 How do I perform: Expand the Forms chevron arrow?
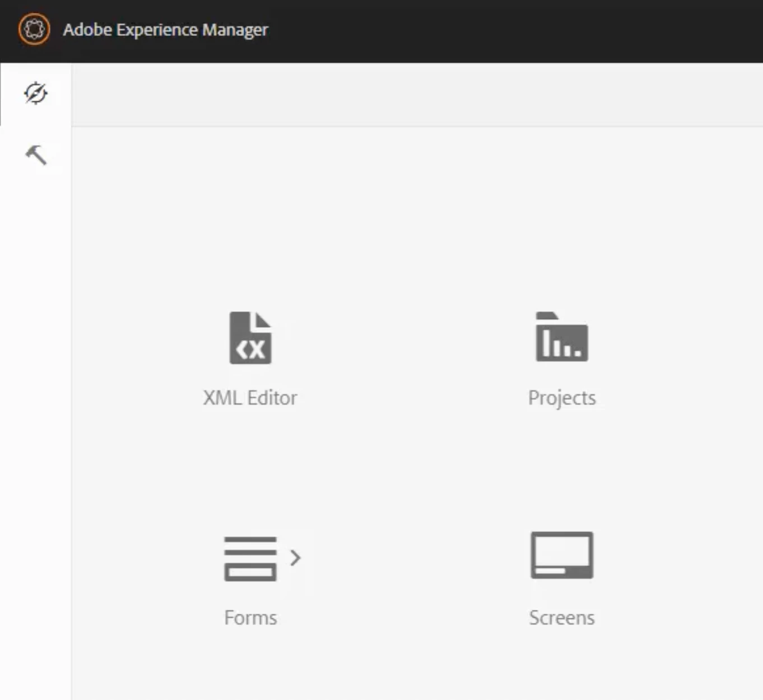point(295,557)
